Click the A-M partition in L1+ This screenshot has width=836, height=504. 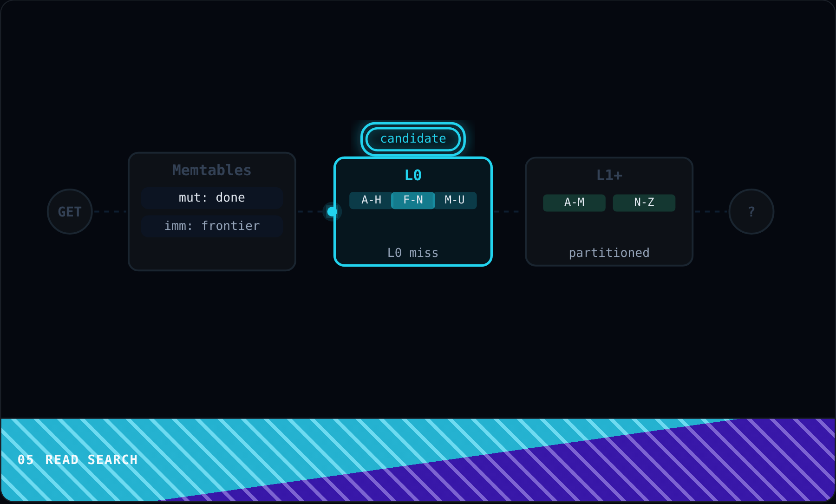[x=574, y=203]
